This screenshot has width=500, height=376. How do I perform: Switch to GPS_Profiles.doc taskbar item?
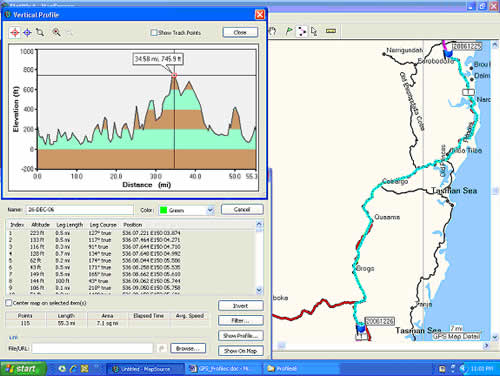pyautogui.click(x=224, y=369)
